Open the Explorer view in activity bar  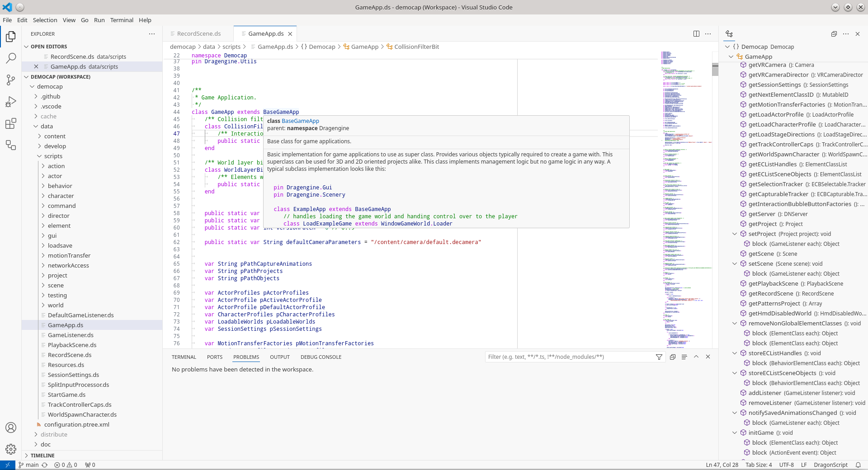pyautogui.click(x=11, y=36)
